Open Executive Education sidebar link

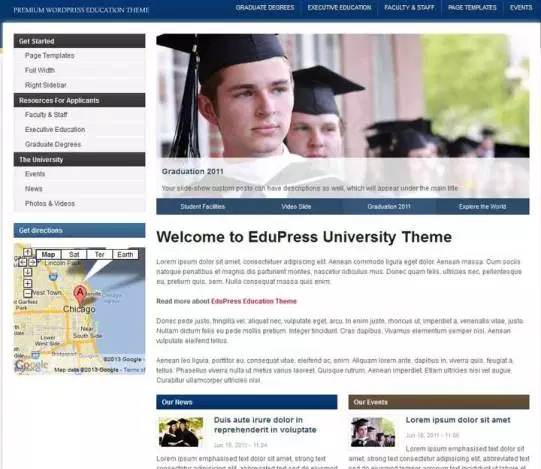(x=55, y=130)
